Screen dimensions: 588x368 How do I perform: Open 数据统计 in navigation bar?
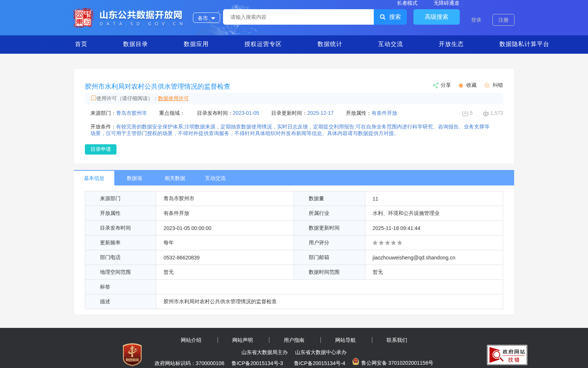pyautogui.click(x=330, y=44)
